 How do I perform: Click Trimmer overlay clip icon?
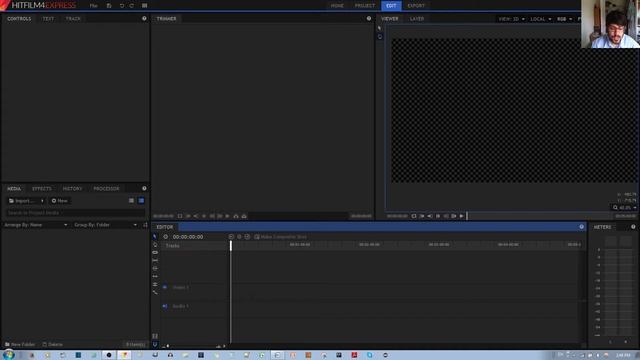pyautogui.click(x=244, y=216)
